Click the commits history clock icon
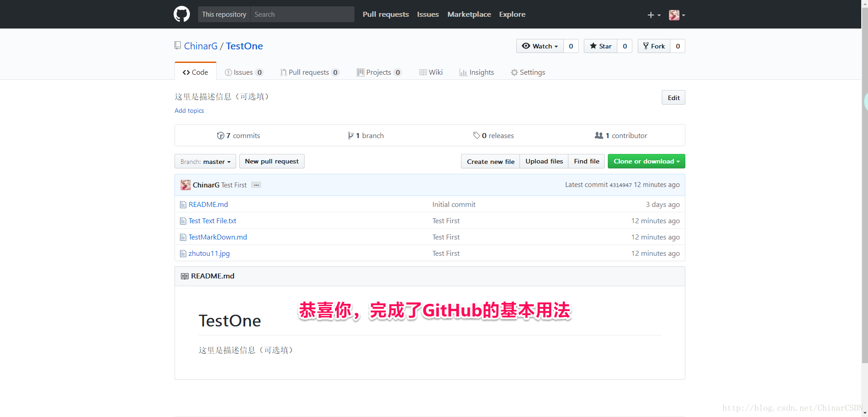 click(x=220, y=135)
